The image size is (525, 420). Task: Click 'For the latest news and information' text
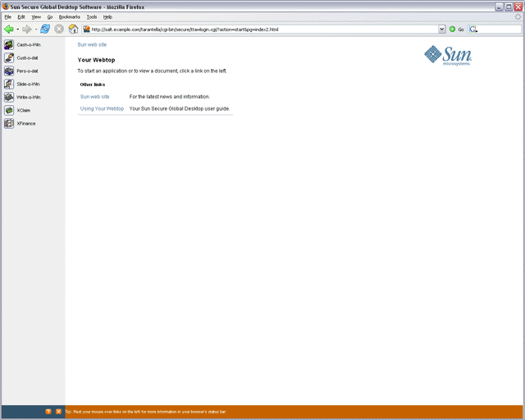[170, 97]
